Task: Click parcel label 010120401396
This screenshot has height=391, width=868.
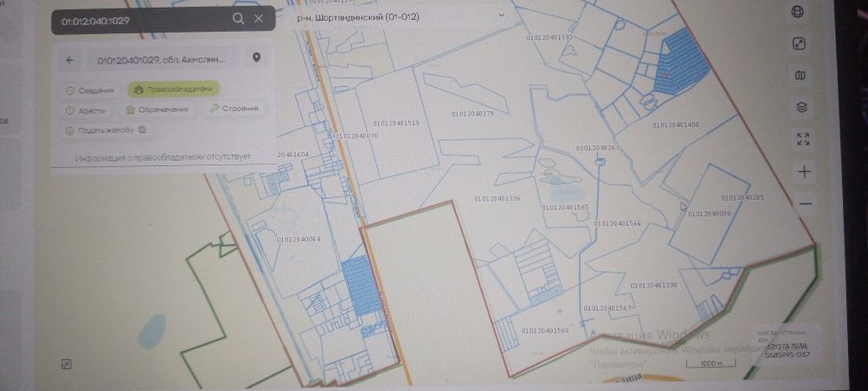Action: coord(497,198)
